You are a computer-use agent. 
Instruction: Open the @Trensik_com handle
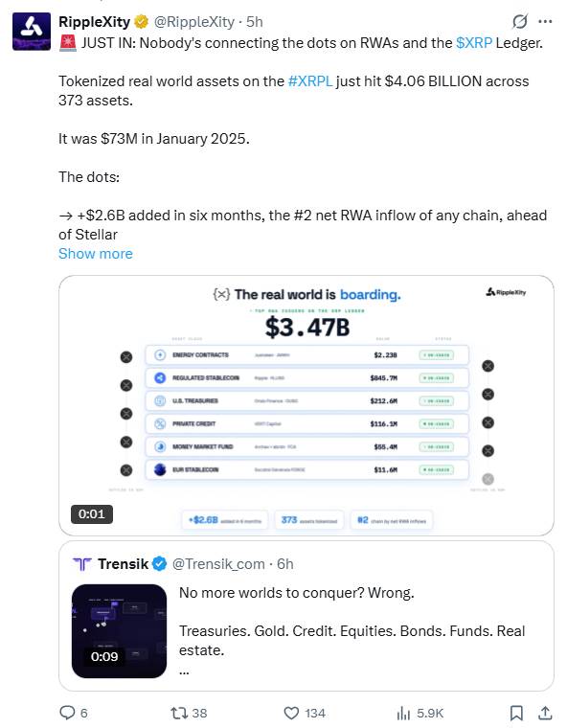218,563
